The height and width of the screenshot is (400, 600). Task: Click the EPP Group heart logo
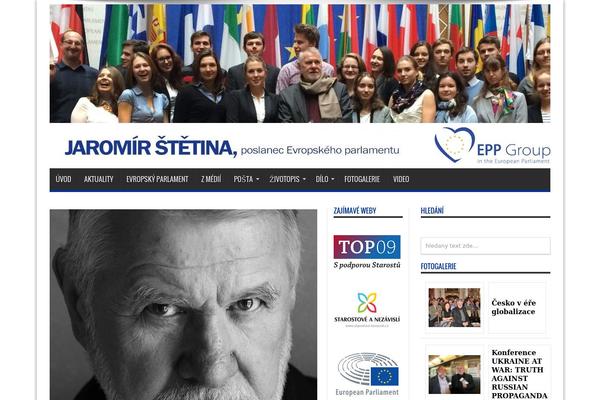454,145
